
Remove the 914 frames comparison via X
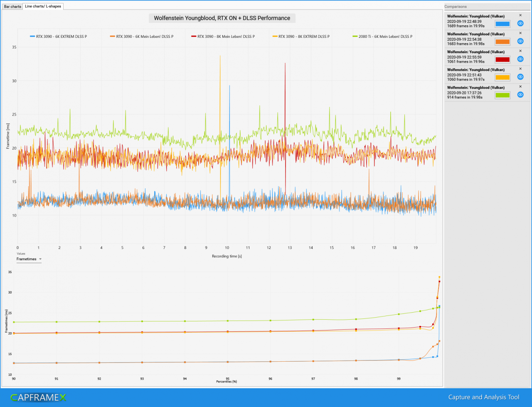(x=520, y=86)
